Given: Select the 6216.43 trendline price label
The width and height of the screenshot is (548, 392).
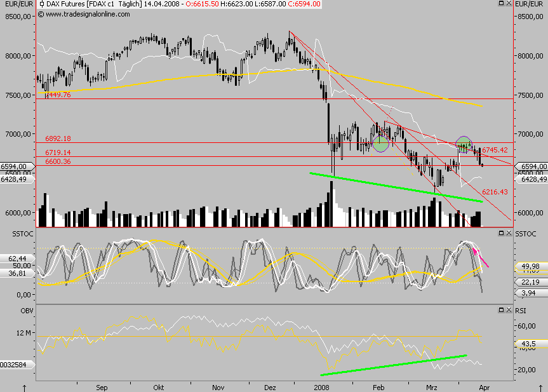Looking at the screenshot, I should [x=495, y=192].
